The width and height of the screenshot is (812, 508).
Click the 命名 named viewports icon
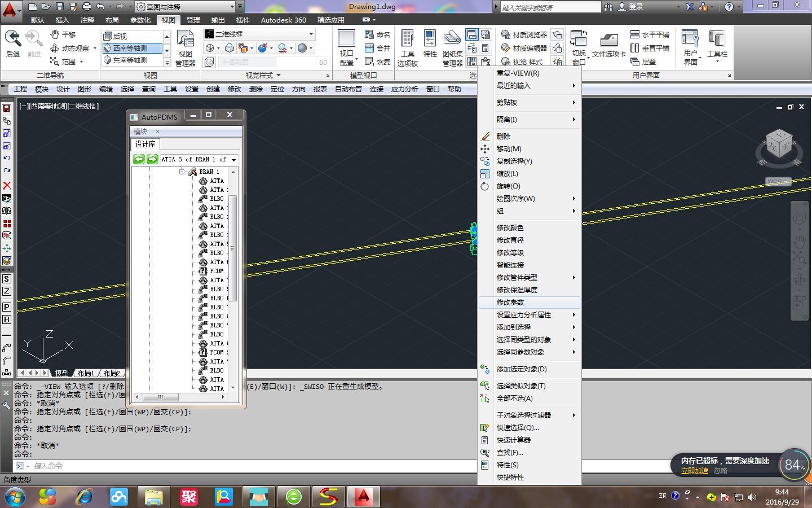tap(377, 34)
